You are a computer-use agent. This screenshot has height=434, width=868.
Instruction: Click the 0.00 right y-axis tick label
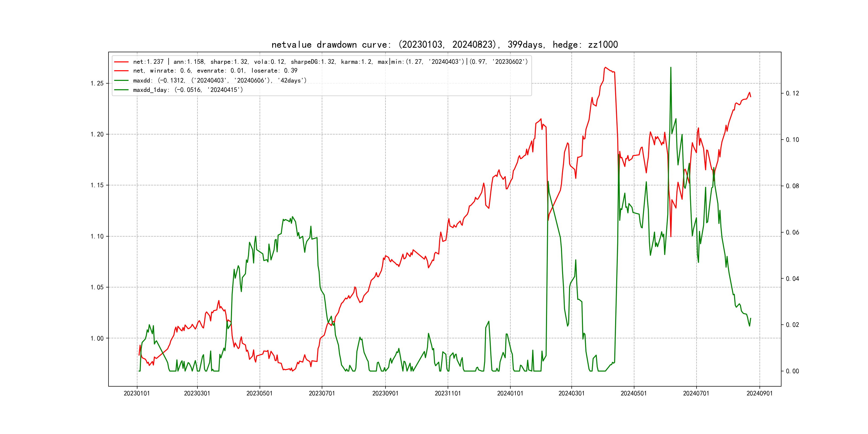(x=792, y=371)
